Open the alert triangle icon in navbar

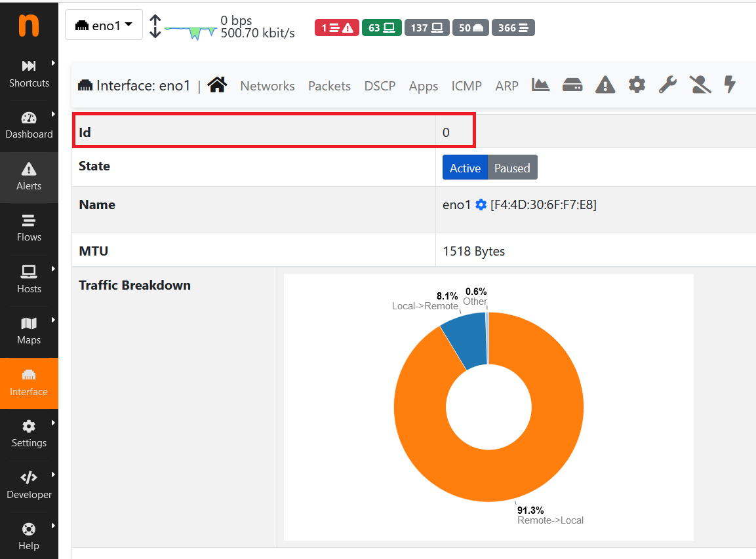coord(605,85)
